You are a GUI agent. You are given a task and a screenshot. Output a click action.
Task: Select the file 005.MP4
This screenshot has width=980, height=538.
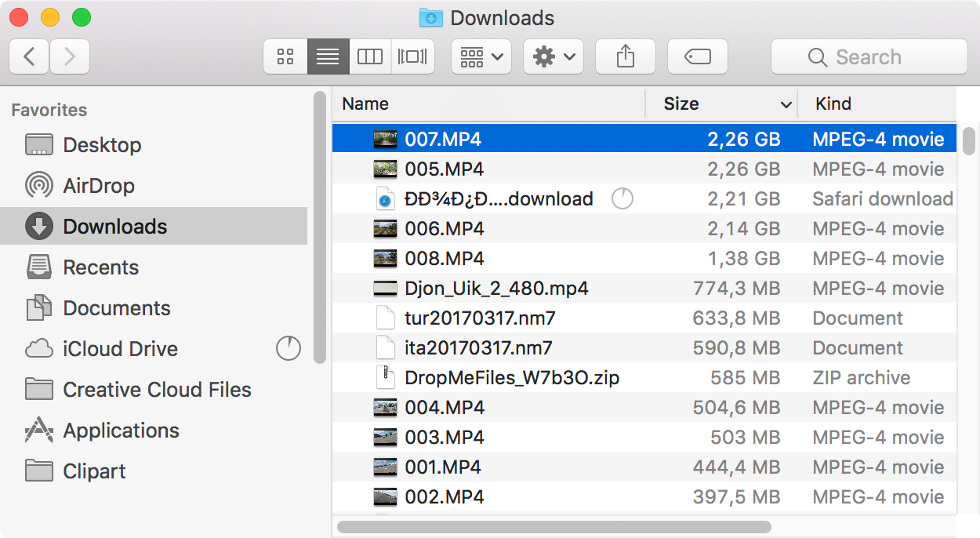644,169
